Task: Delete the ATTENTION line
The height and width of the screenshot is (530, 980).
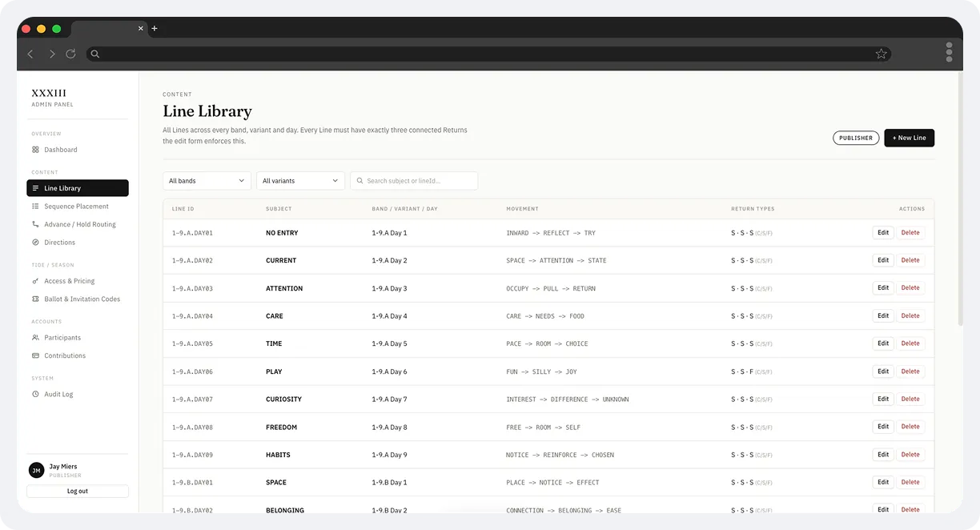Action: (910, 288)
